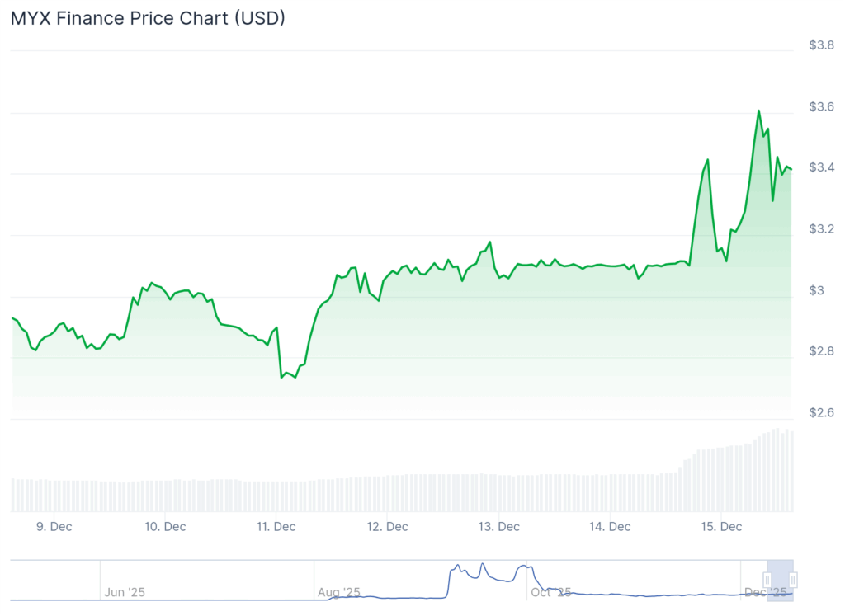Click the $3.8 price axis label
Screen dimensions: 845x616
pos(822,46)
